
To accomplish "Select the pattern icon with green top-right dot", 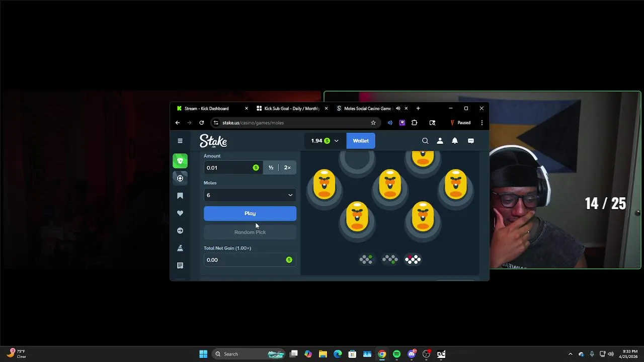I will click(366, 259).
